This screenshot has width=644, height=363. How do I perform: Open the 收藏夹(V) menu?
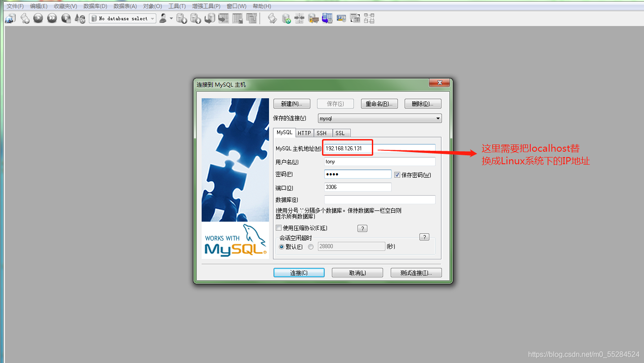point(66,6)
